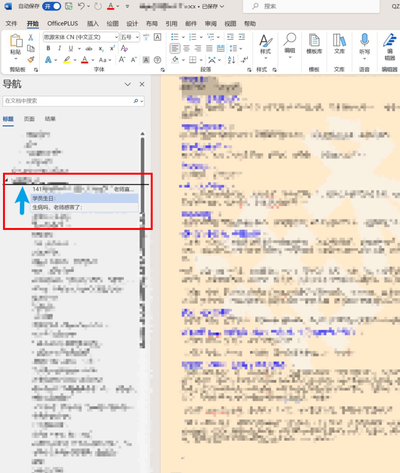Click the Justify alignment icon
The image size is (400, 473).
pos(209,49)
